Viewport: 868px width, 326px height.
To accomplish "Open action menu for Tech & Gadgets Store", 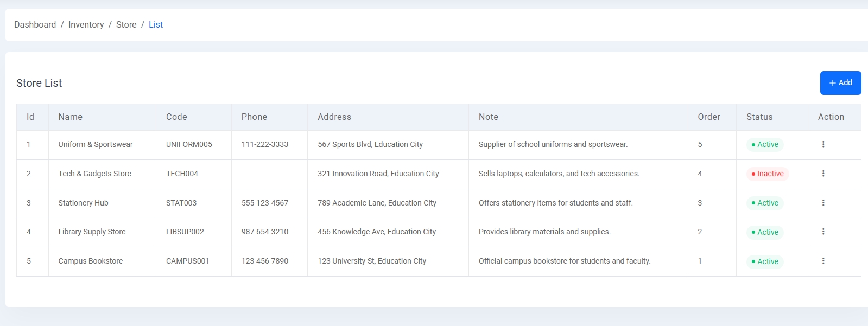I will [823, 174].
